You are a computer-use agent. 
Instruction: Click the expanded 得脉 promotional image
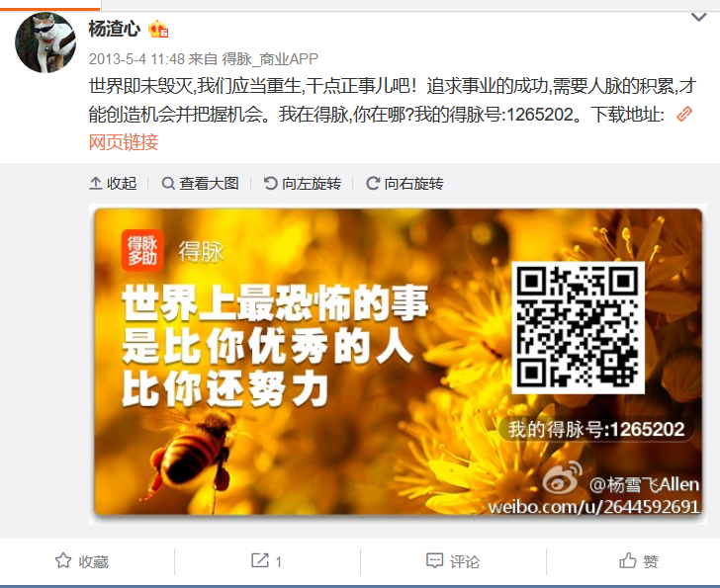pyautogui.click(x=398, y=363)
